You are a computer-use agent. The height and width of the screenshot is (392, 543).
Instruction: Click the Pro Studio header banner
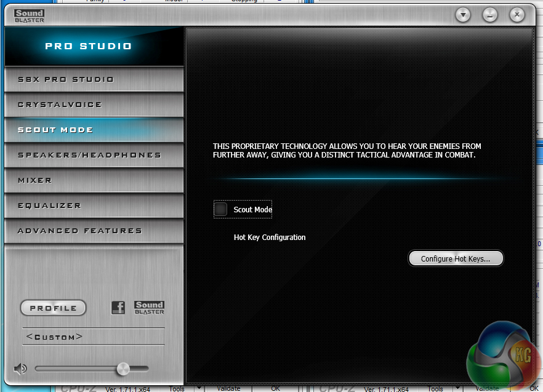94,46
